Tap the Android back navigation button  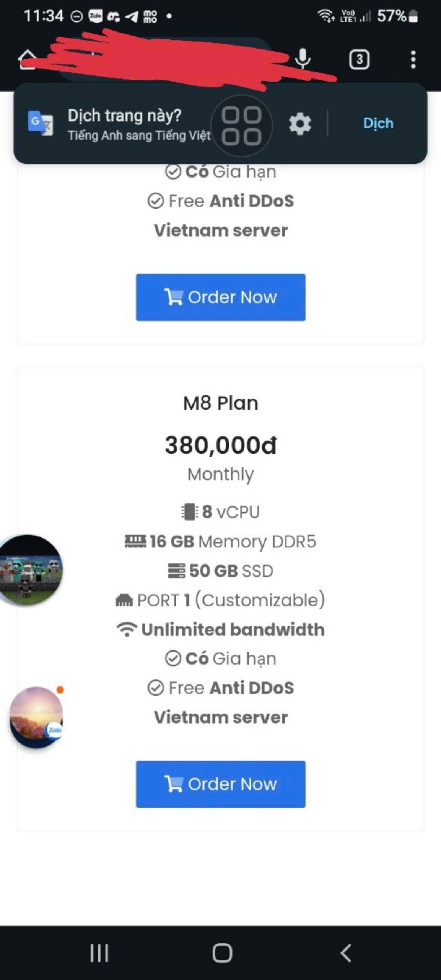tap(346, 953)
